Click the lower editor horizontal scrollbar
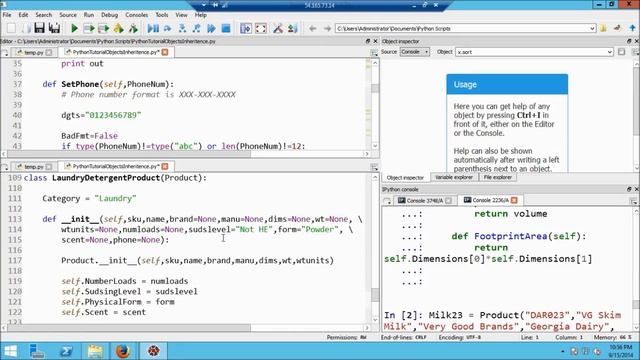The width and height of the screenshot is (640, 360). coord(186,327)
